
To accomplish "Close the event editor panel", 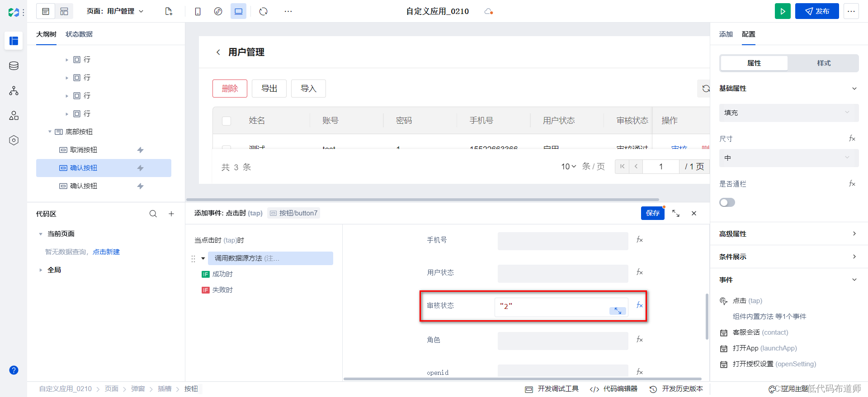I will click(694, 213).
